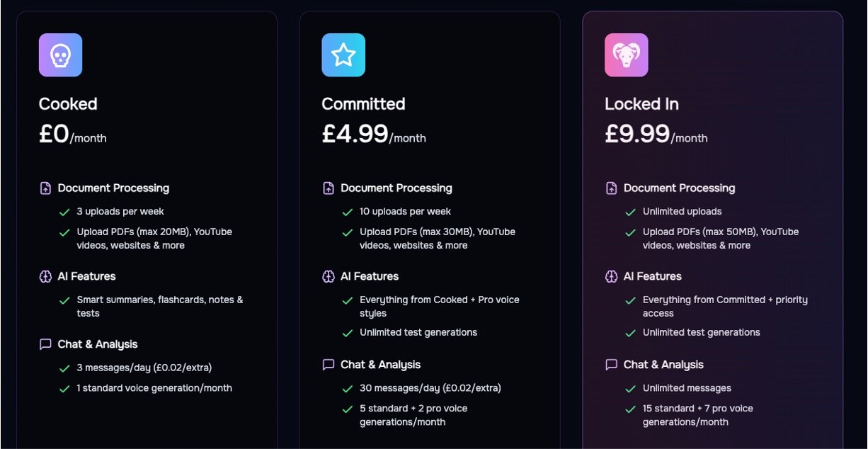Click checkmark beside Unlimited uploads
Viewport: 868px width, 449px height.
click(631, 212)
